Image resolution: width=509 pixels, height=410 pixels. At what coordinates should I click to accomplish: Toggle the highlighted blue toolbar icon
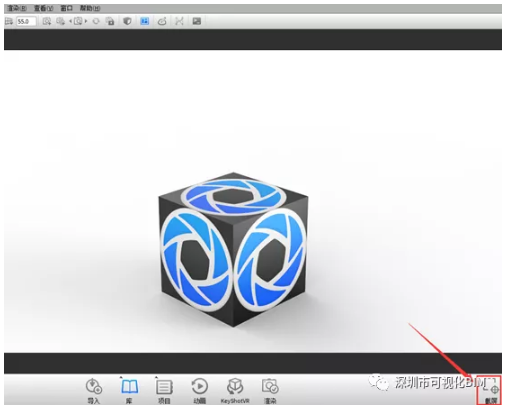pyautogui.click(x=145, y=21)
